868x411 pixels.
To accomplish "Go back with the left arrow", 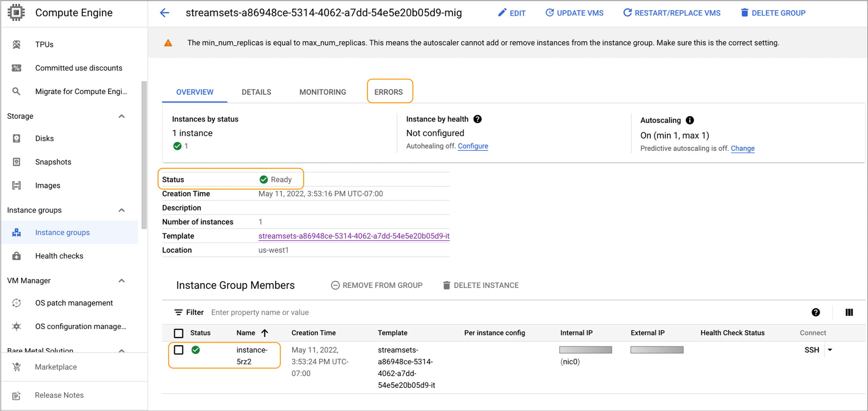I will (165, 13).
